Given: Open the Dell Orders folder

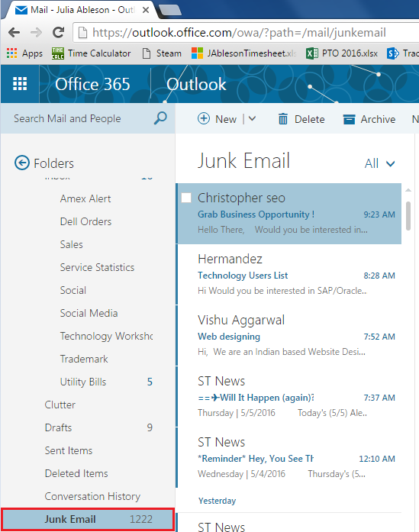Looking at the screenshot, I should click(x=85, y=221).
